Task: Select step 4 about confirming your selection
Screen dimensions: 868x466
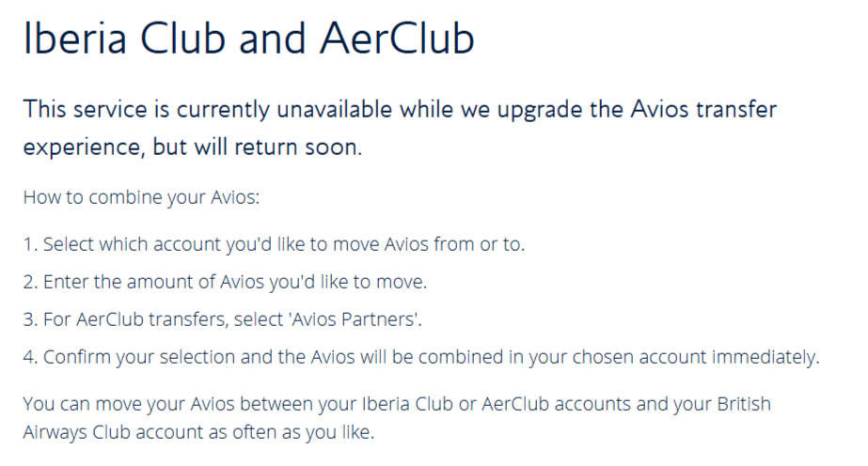Action: pos(421,358)
